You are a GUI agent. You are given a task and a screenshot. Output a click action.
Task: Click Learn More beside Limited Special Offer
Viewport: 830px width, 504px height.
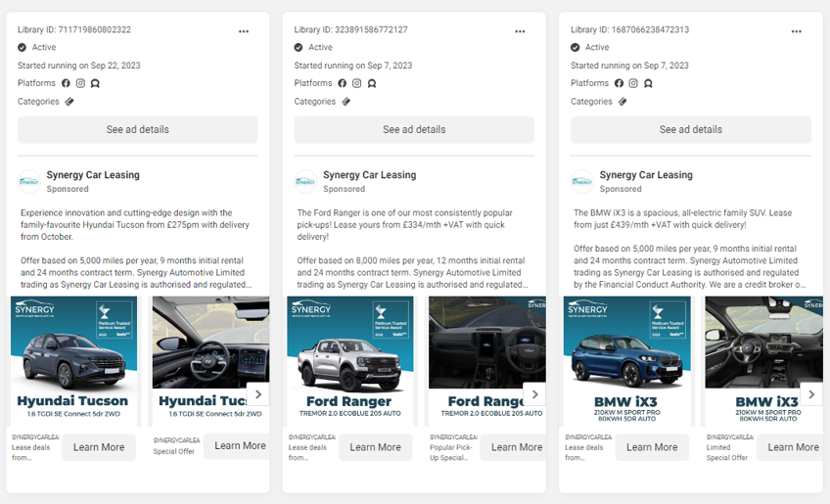790,447
